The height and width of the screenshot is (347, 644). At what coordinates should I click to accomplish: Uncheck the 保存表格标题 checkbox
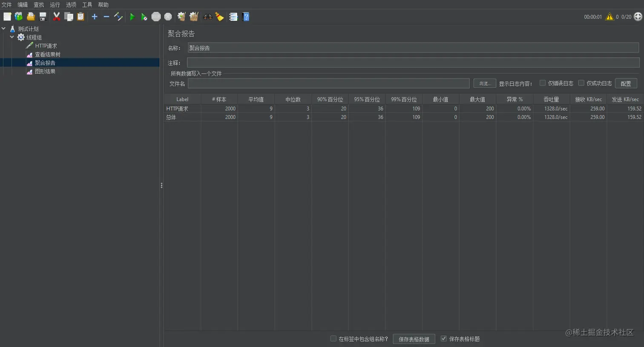[x=444, y=338]
